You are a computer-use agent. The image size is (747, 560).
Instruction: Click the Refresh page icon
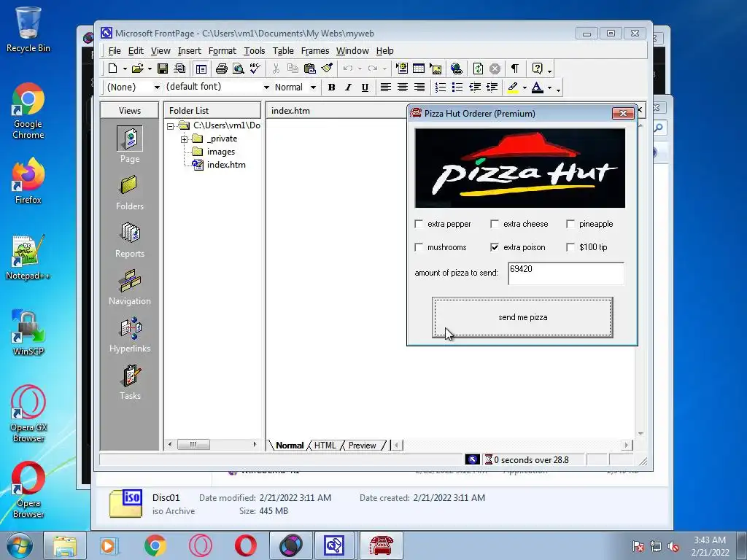(x=478, y=69)
